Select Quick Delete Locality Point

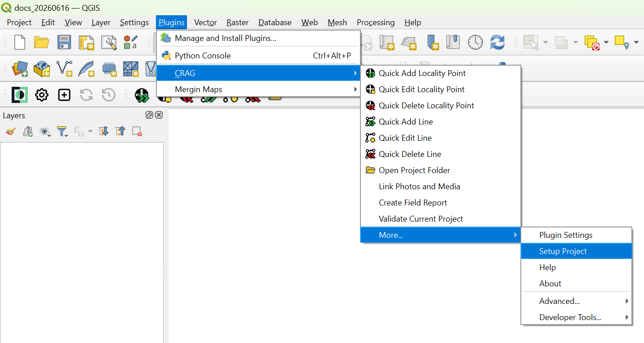click(x=440, y=106)
